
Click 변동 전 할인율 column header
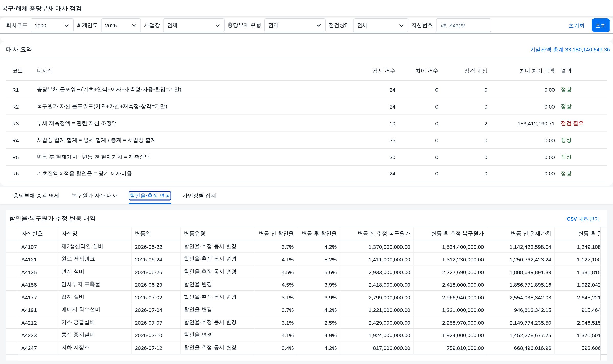coord(276,233)
